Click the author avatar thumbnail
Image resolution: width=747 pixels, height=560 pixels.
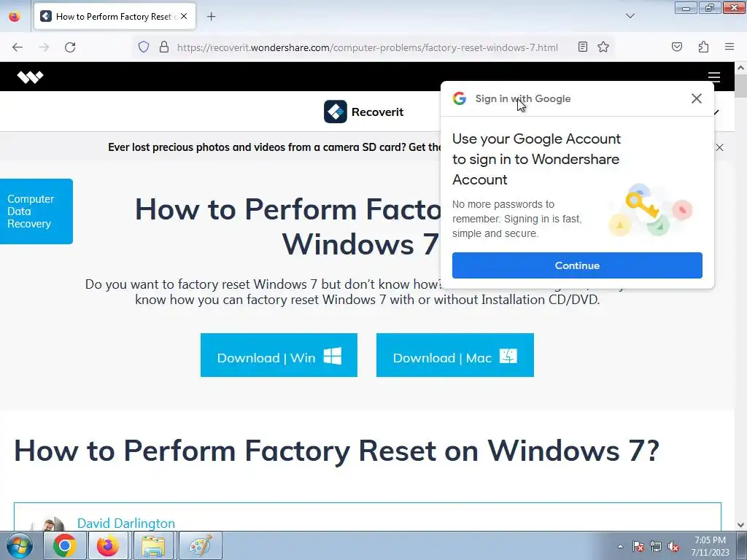(x=47, y=524)
